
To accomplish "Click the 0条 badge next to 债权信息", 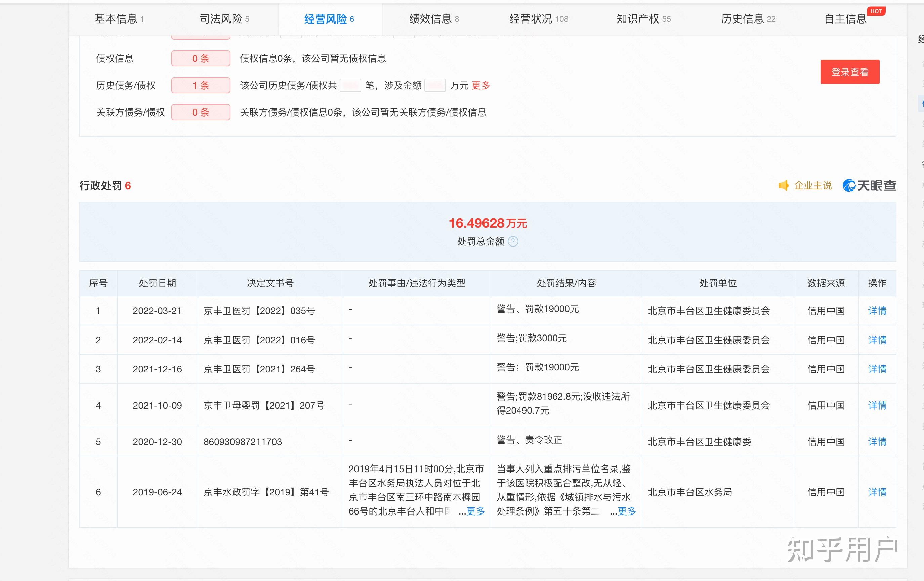I will pyautogui.click(x=200, y=58).
